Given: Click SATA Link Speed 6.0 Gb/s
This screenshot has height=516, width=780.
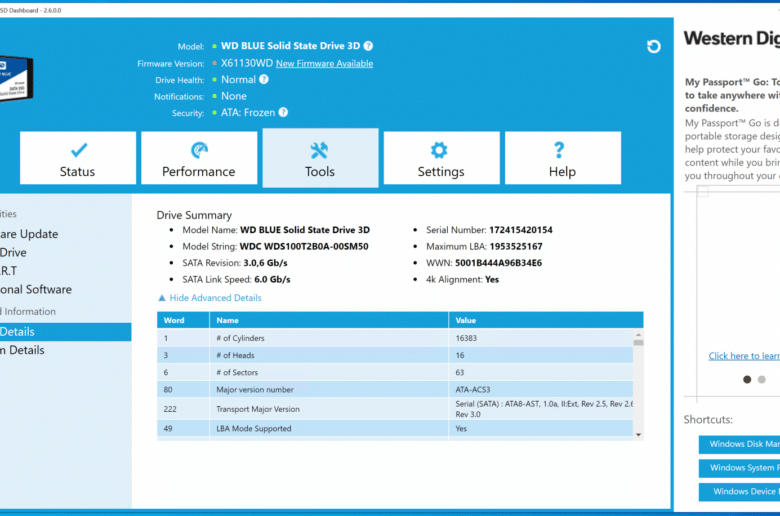Looking at the screenshot, I should pos(272,279).
